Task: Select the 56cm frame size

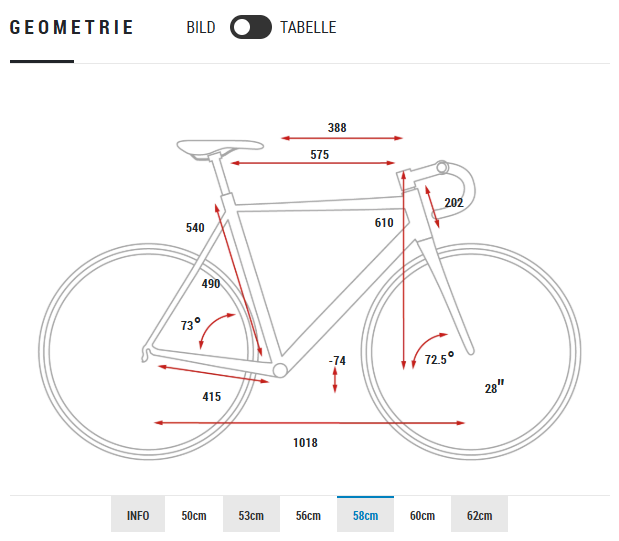Action: click(308, 515)
